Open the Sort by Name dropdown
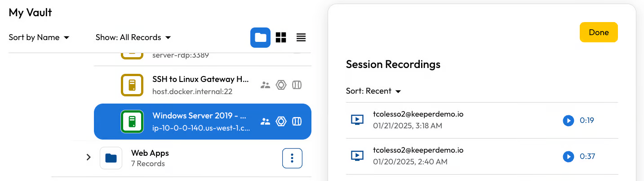644x181 pixels. pos(39,37)
